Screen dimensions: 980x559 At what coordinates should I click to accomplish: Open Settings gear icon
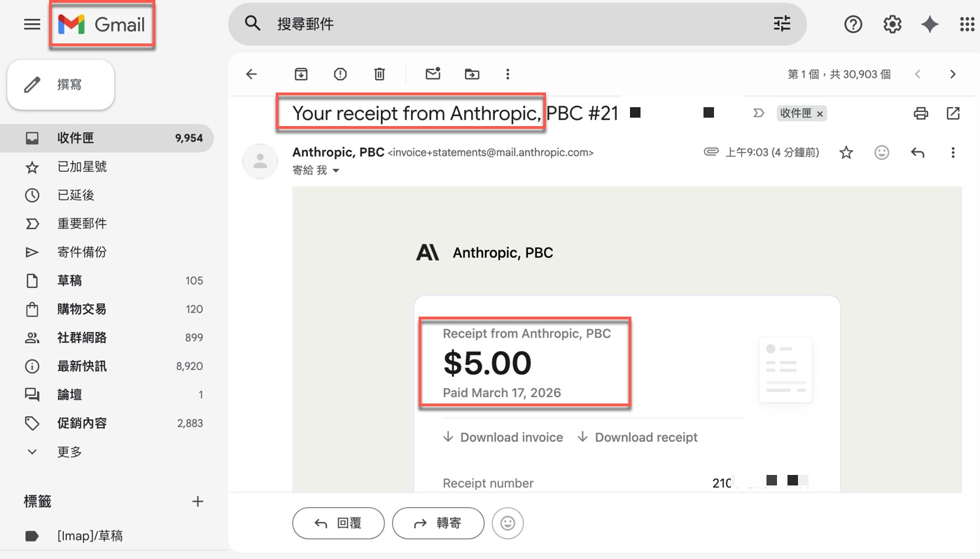pos(892,25)
